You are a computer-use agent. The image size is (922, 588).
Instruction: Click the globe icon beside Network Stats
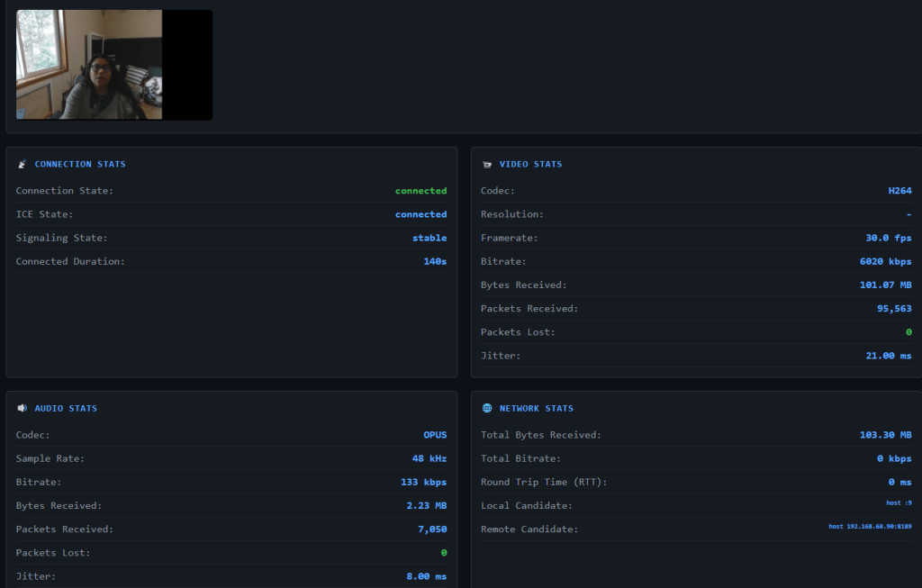pos(487,409)
